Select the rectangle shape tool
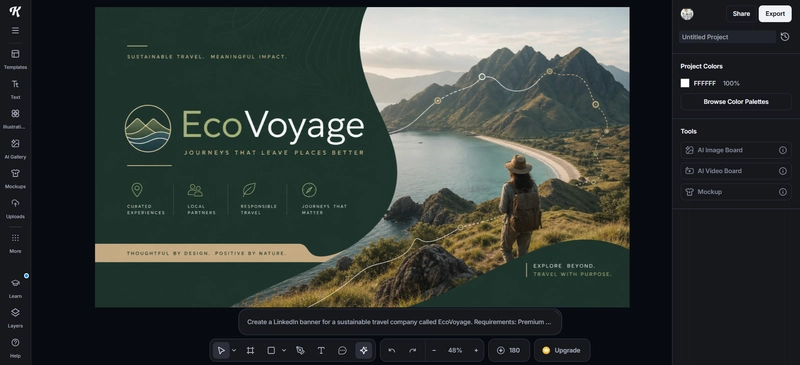This screenshot has height=365, width=800. [271, 350]
